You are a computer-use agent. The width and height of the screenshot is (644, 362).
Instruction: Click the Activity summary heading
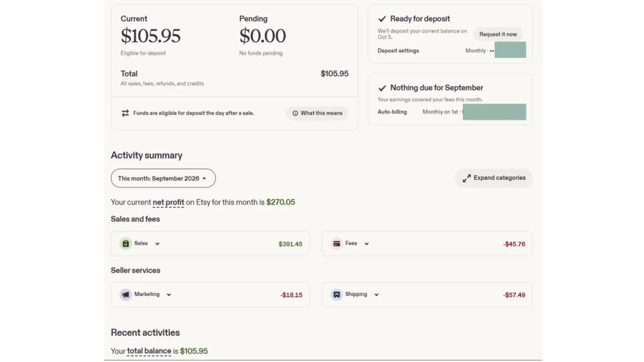(147, 155)
